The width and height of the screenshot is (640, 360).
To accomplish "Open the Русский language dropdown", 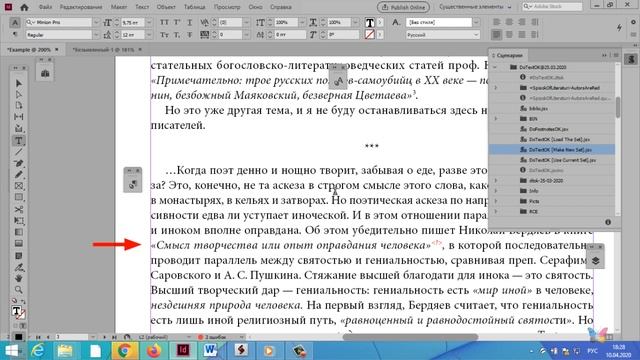I will (x=476, y=35).
